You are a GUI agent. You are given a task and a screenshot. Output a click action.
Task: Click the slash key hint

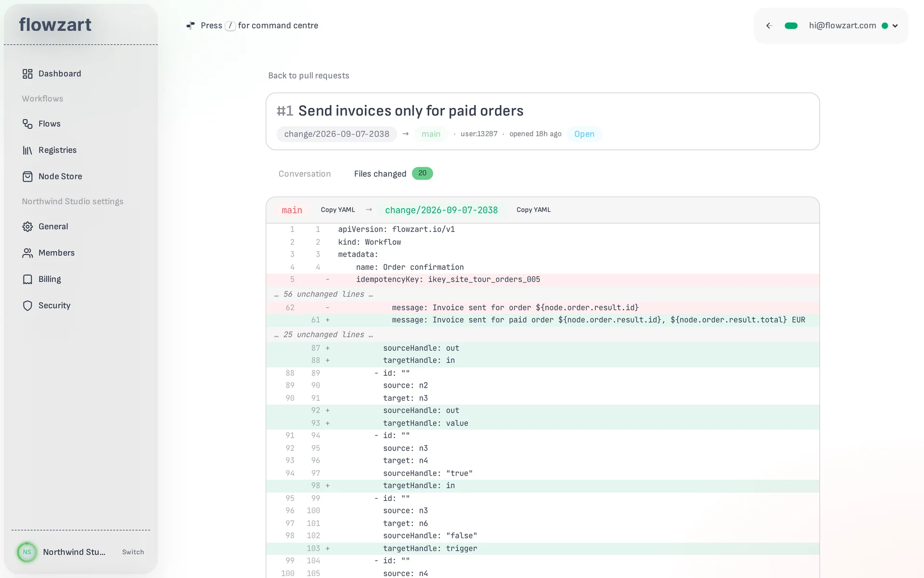tap(230, 26)
